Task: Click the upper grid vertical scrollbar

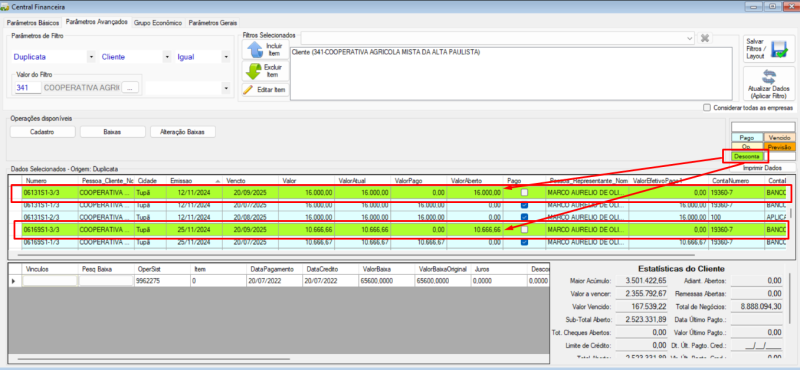Action: pyautogui.click(x=791, y=213)
